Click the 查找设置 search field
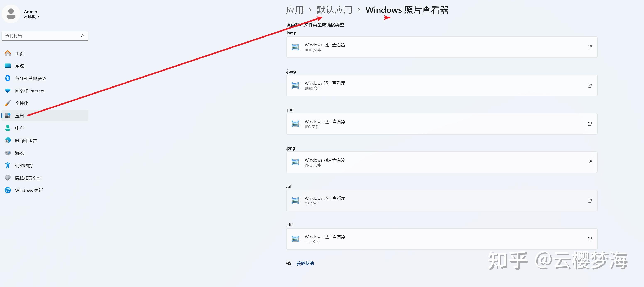Image resolution: width=644 pixels, height=287 pixels. tap(41, 36)
